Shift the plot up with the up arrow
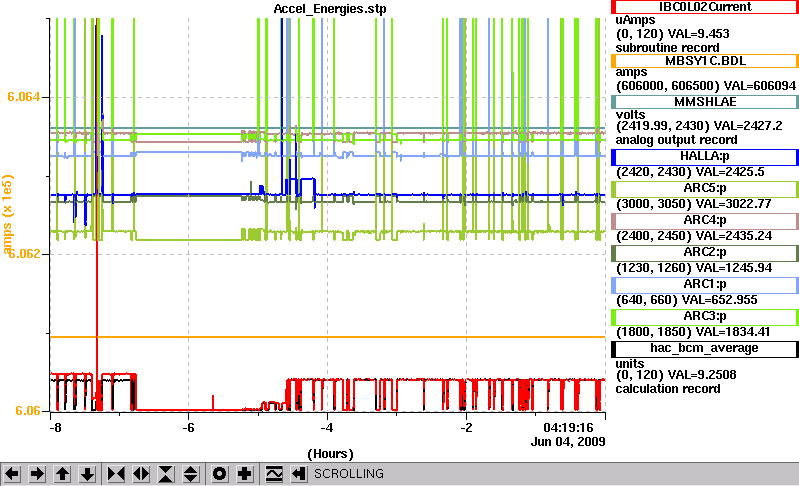Viewport: 799px width, 486px height. point(62,474)
